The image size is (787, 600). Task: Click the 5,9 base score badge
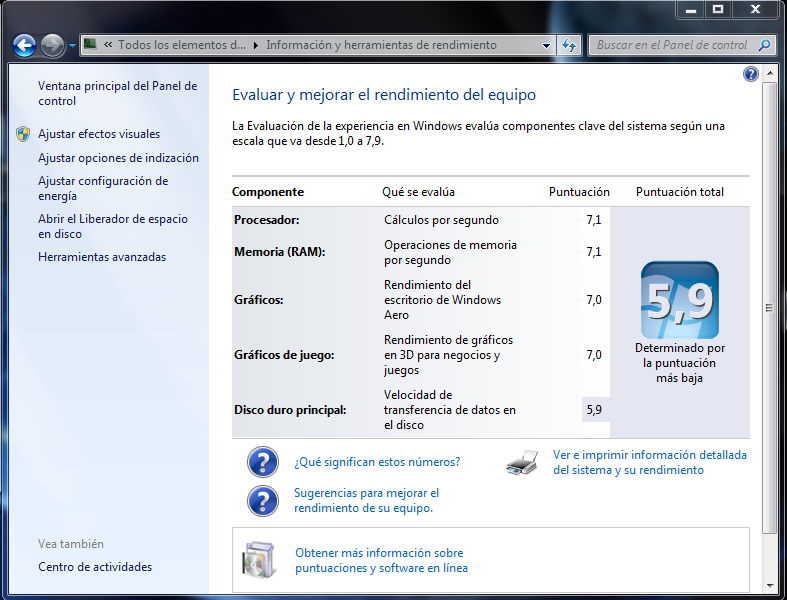(680, 300)
